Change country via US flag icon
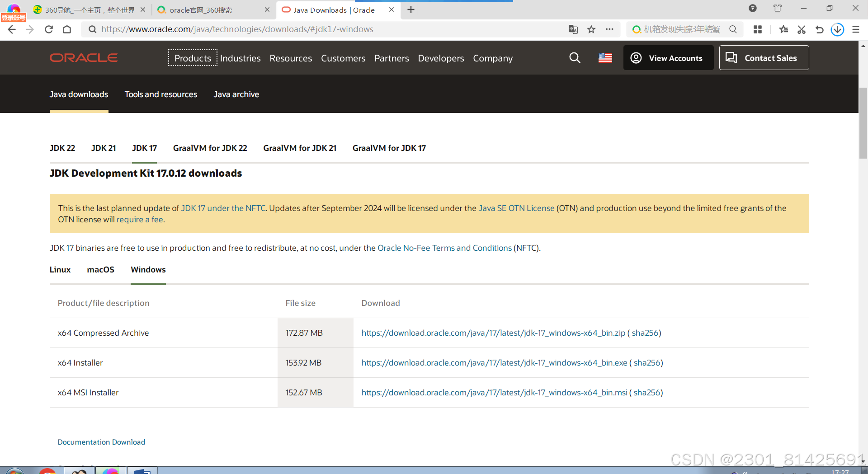The width and height of the screenshot is (868, 474). point(605,58)
